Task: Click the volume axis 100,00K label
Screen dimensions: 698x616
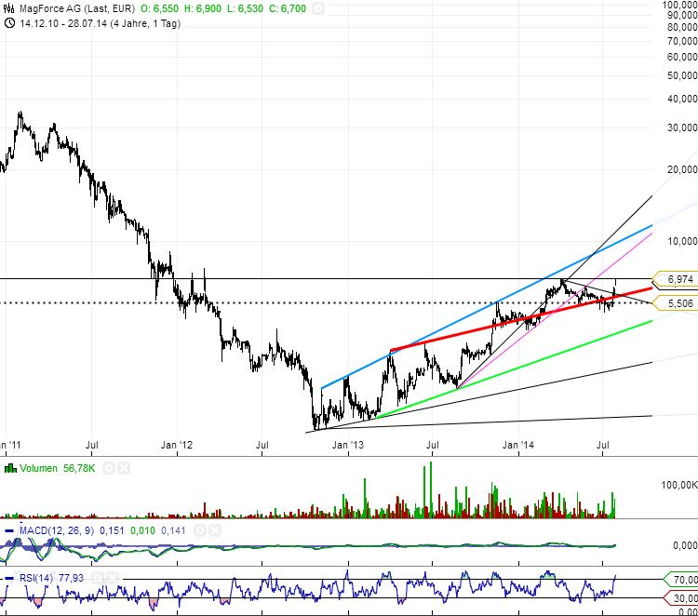Action: tap(679, 485)
